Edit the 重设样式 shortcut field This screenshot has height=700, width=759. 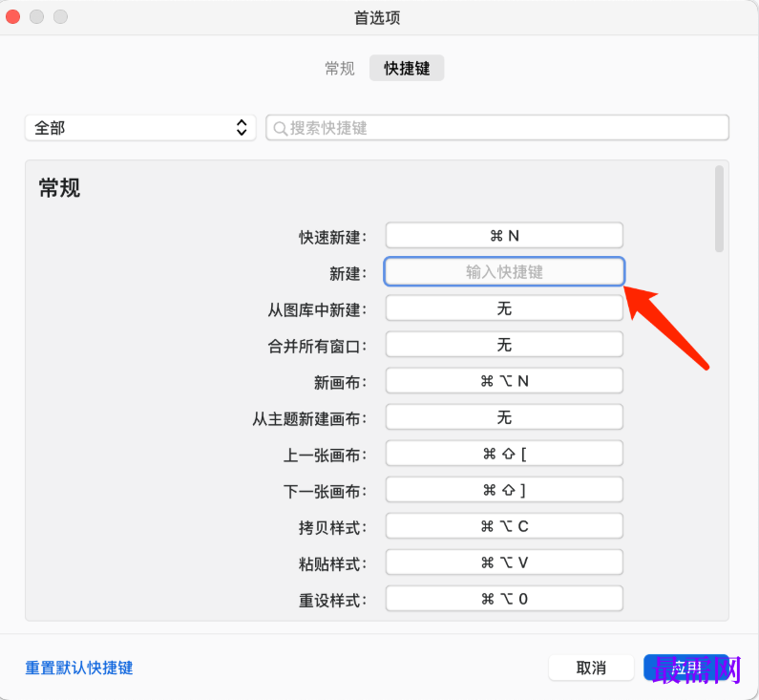coord(504,599)
